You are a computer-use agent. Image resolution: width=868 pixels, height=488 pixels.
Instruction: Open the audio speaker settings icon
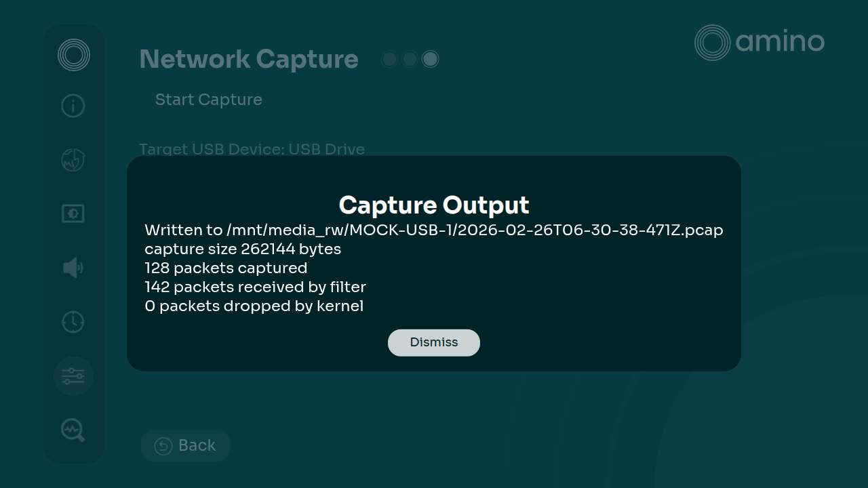coord(73,268)
